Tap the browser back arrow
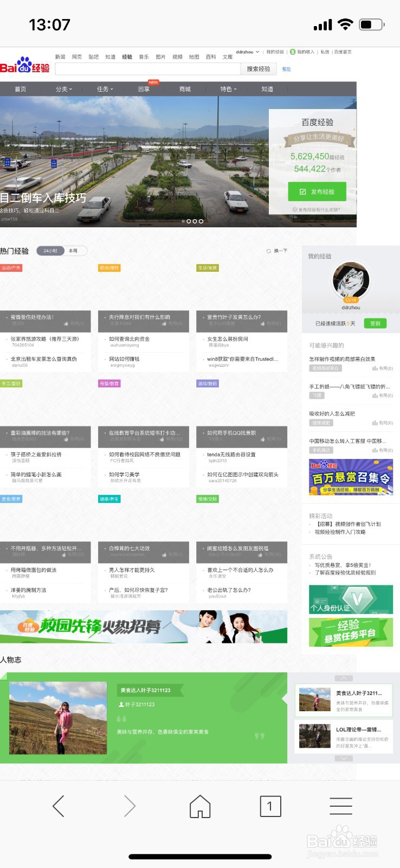The height and width of the screenshot is (868, 400). [x=59, y=806]
